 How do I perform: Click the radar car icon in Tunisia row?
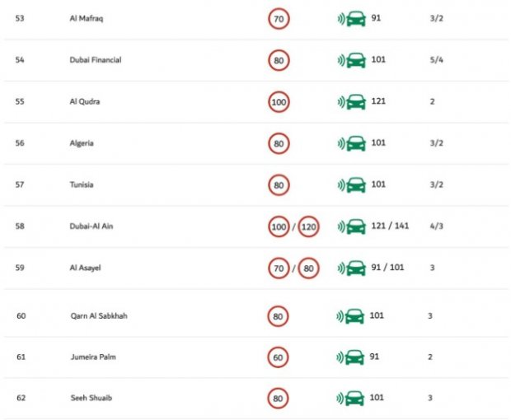pos(352,185)
